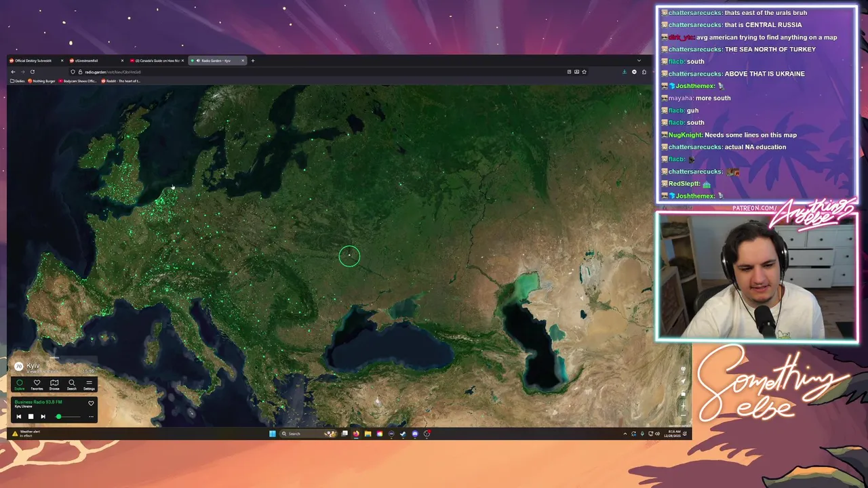Skip to the next station
The width and height of the screenshot is (868, 488).
pyautogui.click(x=43, y=416)
